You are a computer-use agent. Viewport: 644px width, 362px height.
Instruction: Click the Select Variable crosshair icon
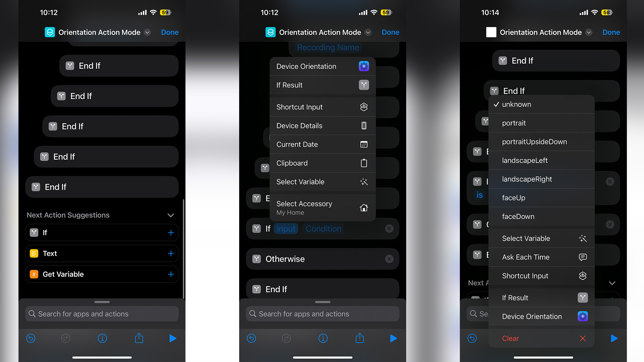click(x=364, y=182)
